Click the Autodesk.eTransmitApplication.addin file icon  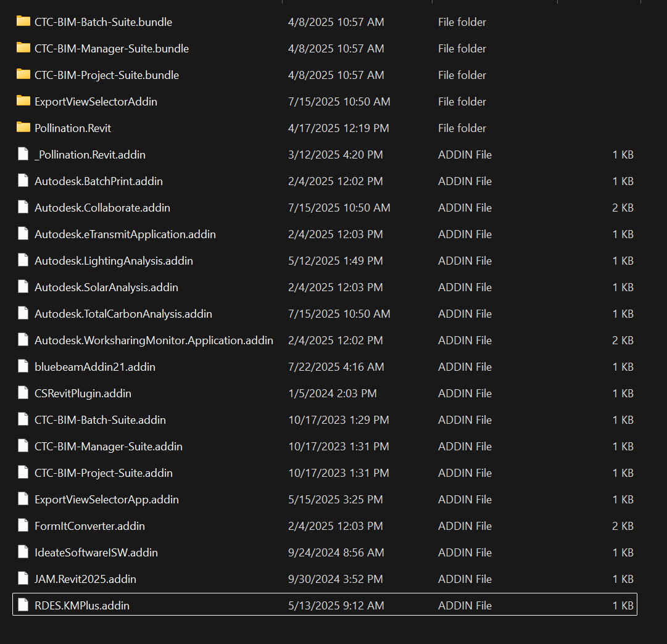point(23,234)
